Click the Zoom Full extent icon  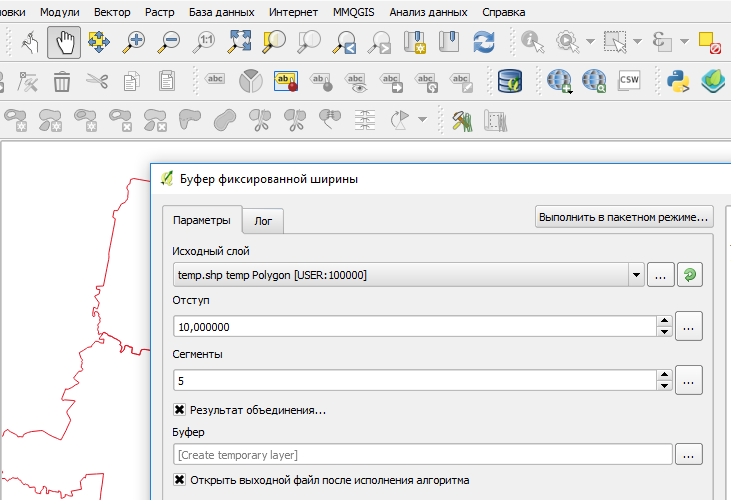239,42
